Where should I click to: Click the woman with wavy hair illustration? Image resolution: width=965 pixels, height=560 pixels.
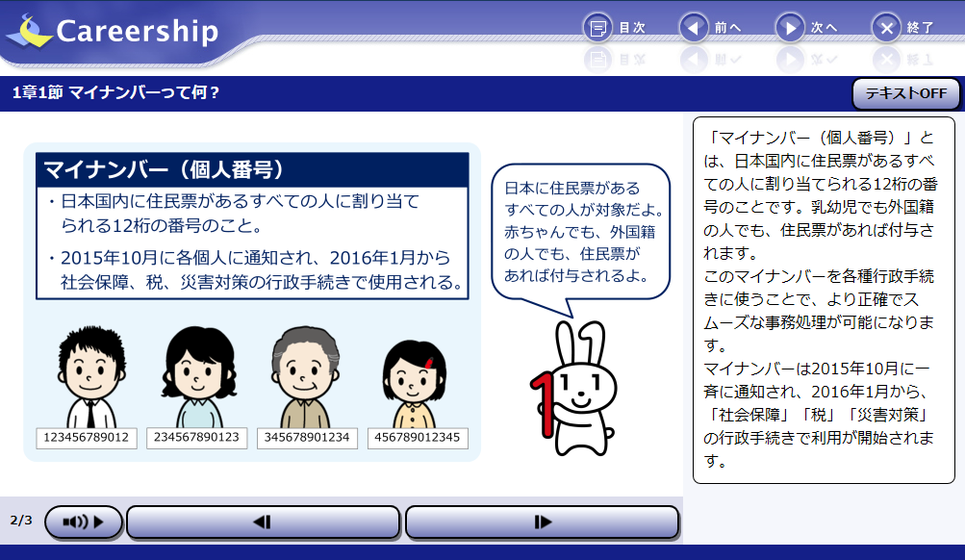[199, 377]
